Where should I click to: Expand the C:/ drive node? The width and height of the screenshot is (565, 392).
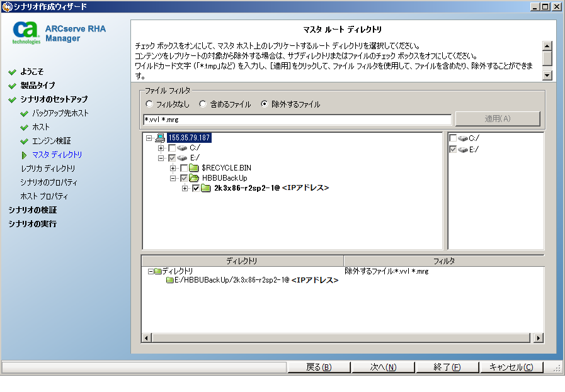click(161, 148)
